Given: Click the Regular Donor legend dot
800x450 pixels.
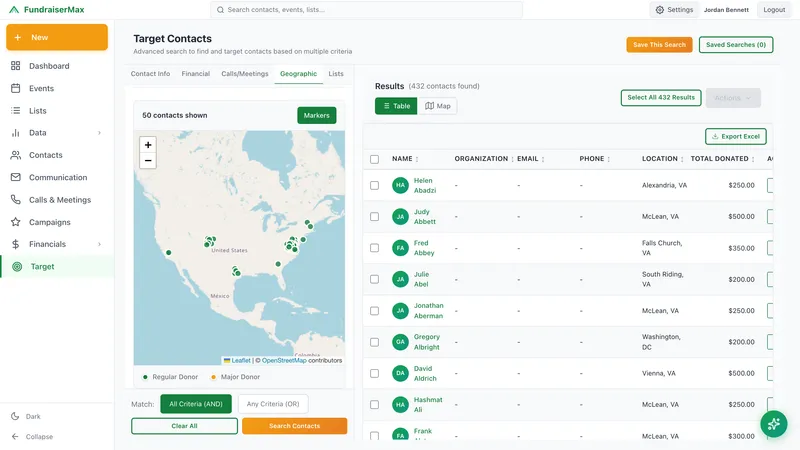Looking at the screenshot, I should [x=145, y=377].
